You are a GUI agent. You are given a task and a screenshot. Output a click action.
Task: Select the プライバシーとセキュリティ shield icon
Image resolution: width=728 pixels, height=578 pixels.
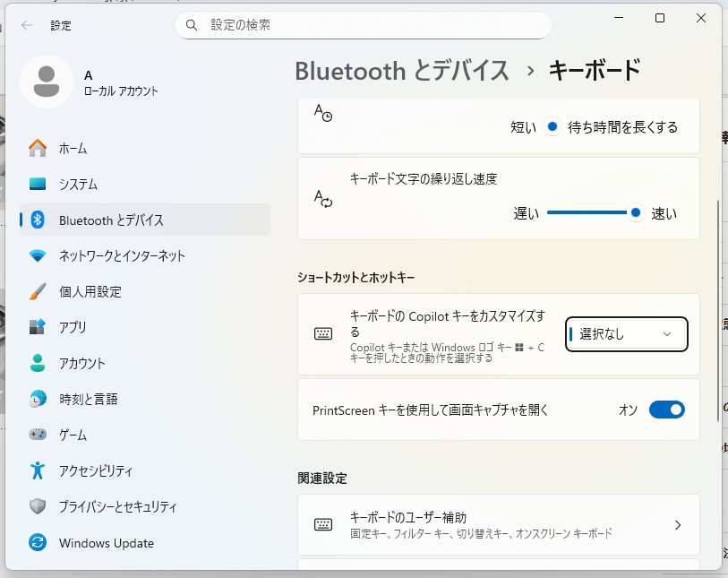click(x=37, y=506)
